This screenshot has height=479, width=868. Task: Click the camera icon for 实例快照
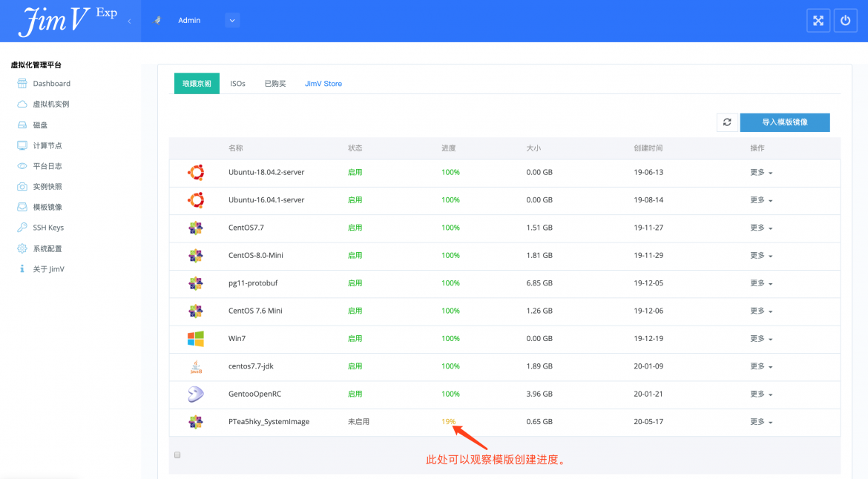pyautogui.click(x=22, y=186)
